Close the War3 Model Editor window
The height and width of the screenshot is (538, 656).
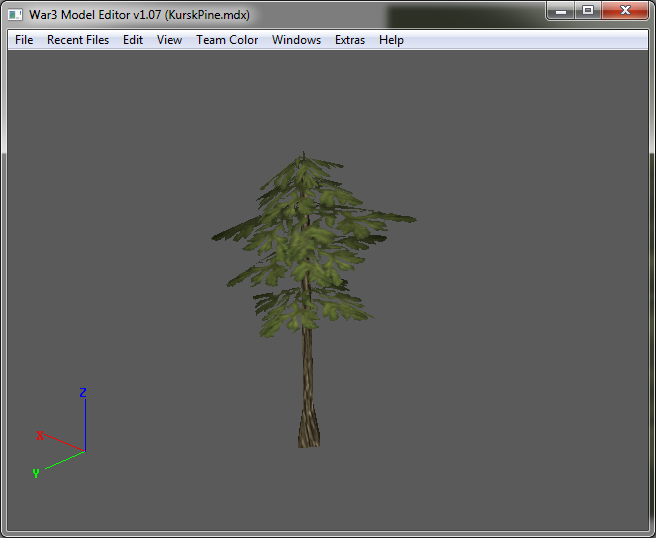tap(625, 10)
